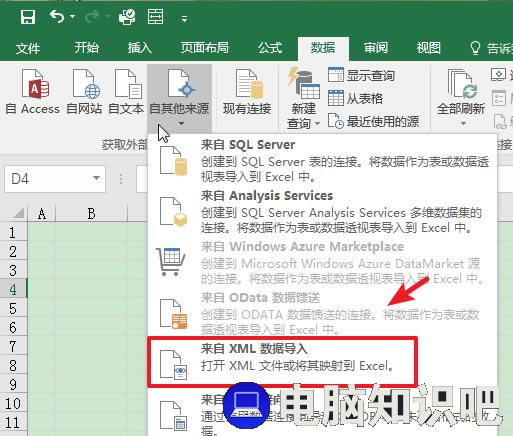This screenshot has height=436, width=513.
Task: Click 显示查询 button
Action: tap(361, 75)
